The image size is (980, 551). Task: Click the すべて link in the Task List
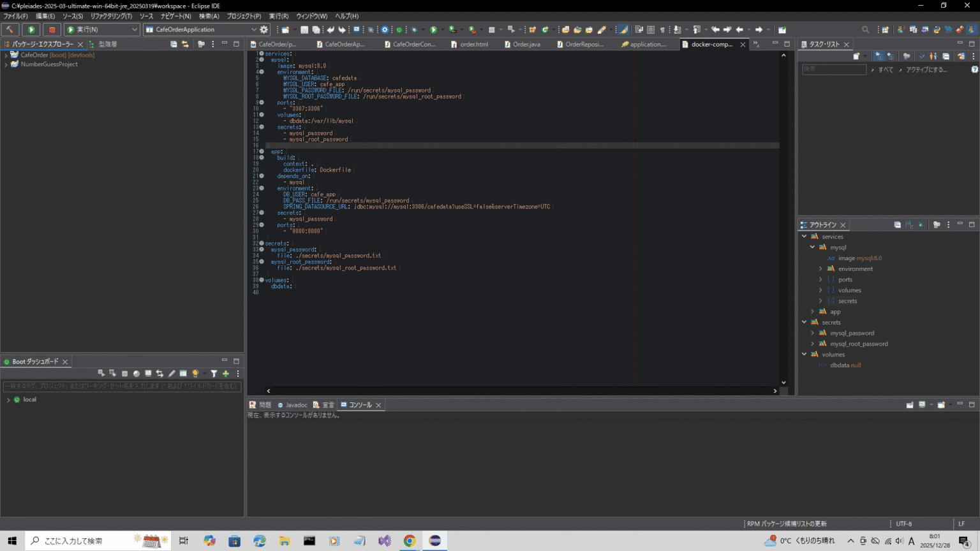coord(886,69)
